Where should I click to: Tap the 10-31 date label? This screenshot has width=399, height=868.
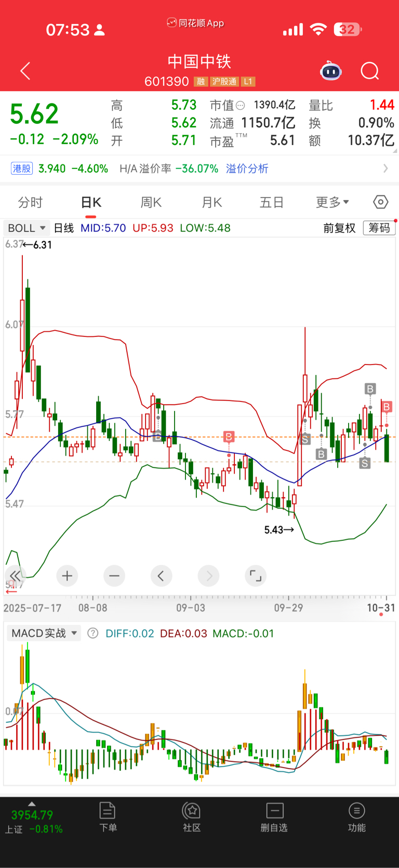[381, 607]
